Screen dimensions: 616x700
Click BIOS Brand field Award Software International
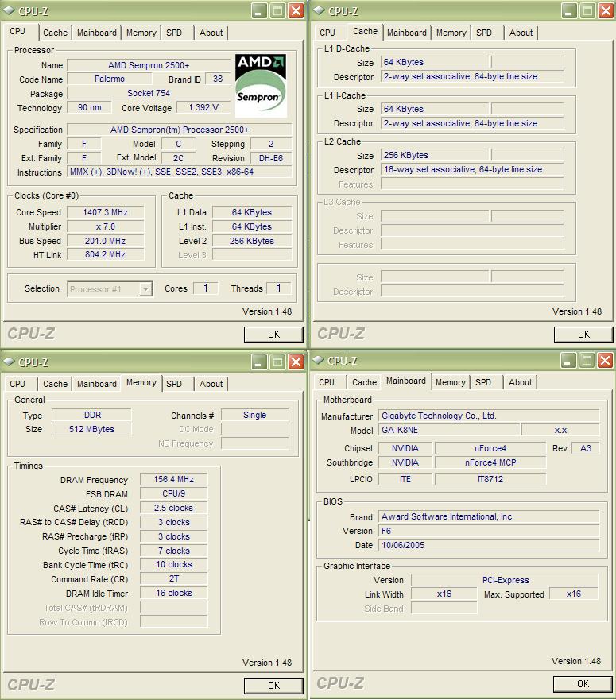point(489,517)
